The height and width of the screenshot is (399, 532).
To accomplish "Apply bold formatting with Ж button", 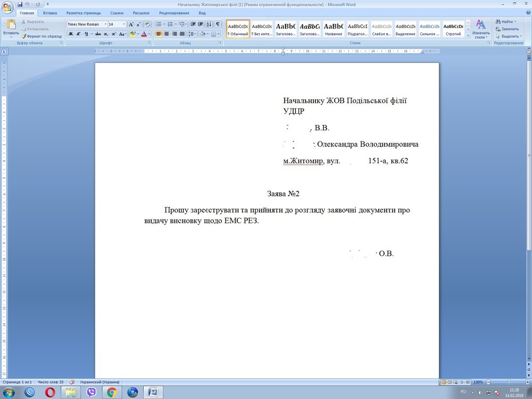I will (x=70, y=34).
